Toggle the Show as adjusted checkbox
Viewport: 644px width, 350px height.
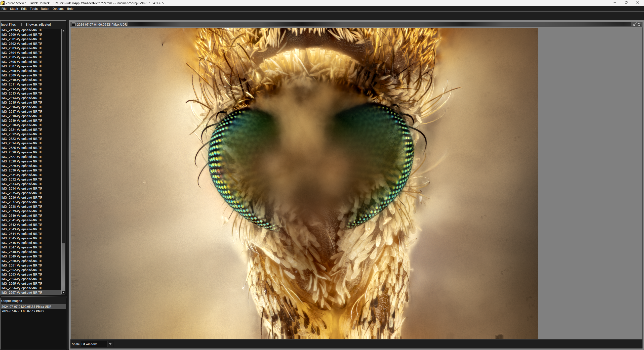coord(23,24)
